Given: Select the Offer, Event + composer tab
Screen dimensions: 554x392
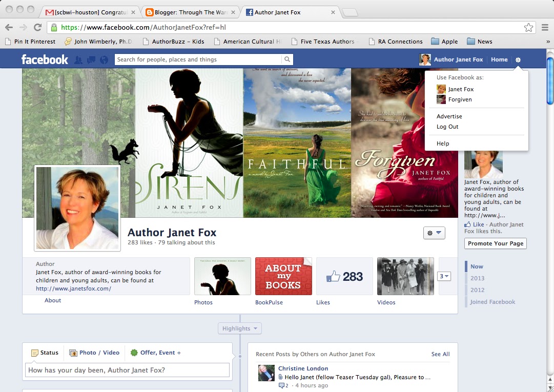Looking at the screenshot, I should pos(155,353).
